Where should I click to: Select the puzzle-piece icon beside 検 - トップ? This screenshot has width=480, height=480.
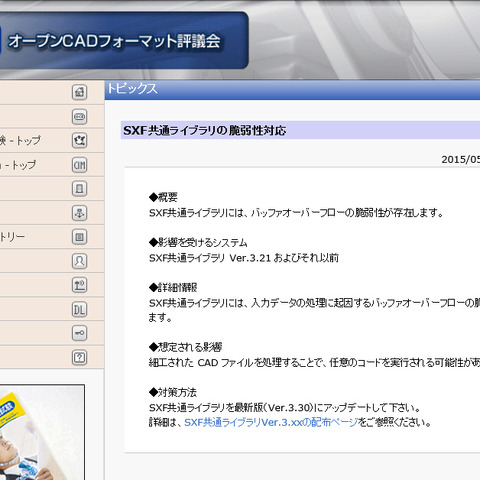pos(79,141)
